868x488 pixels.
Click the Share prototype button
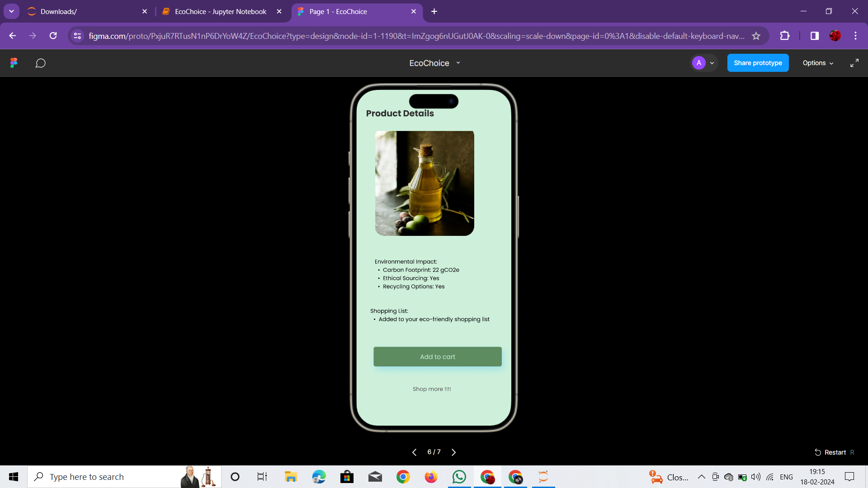(x=758, y=63)
